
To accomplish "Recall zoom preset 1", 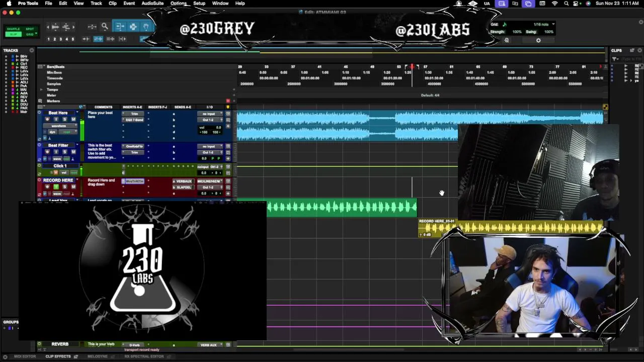I will pyautogui.click(x=48, y=39).
